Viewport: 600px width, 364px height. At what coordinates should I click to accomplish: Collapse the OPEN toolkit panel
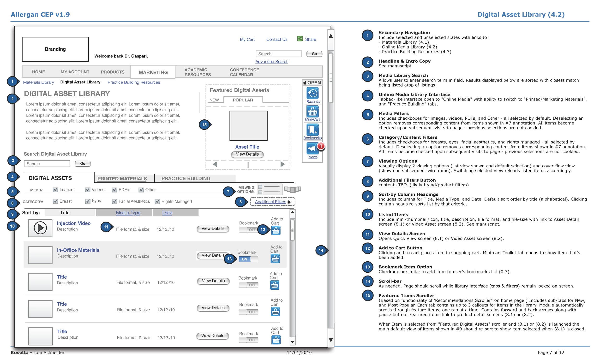312,83
